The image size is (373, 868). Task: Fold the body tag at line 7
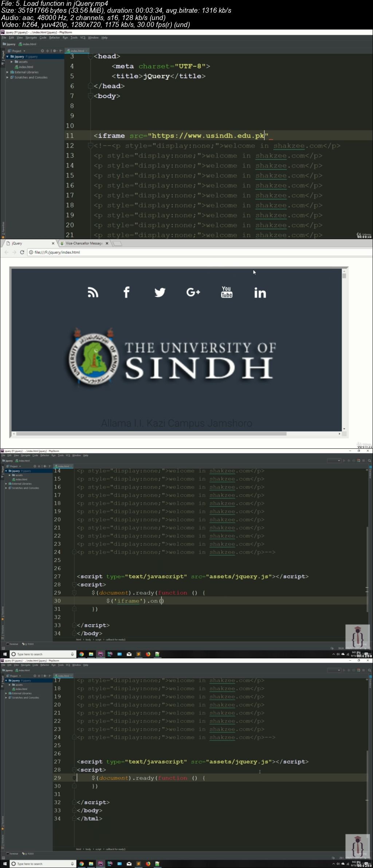point(90,96)
